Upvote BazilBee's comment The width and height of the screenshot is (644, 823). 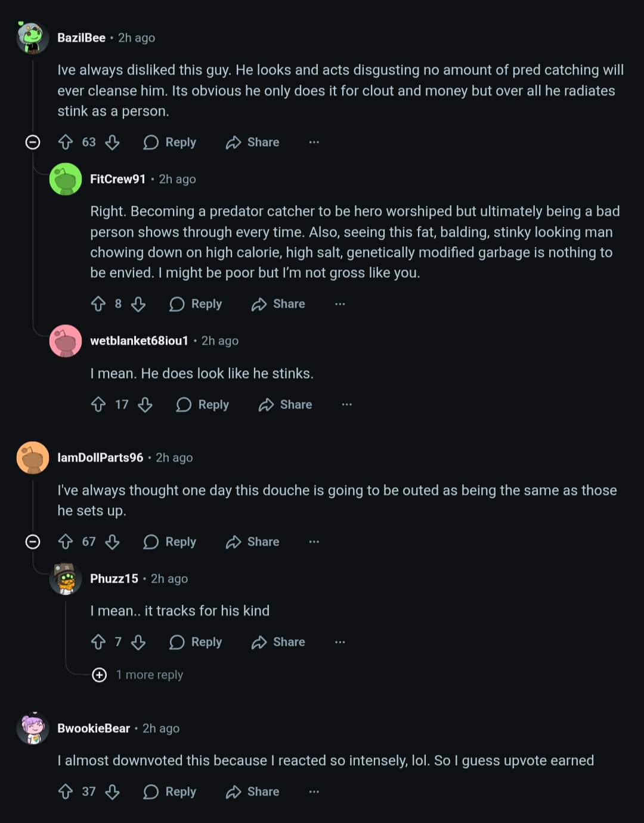coord(66,142)
